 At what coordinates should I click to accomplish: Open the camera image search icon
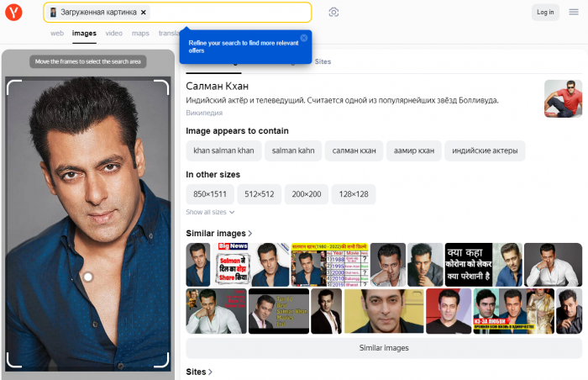333,12
